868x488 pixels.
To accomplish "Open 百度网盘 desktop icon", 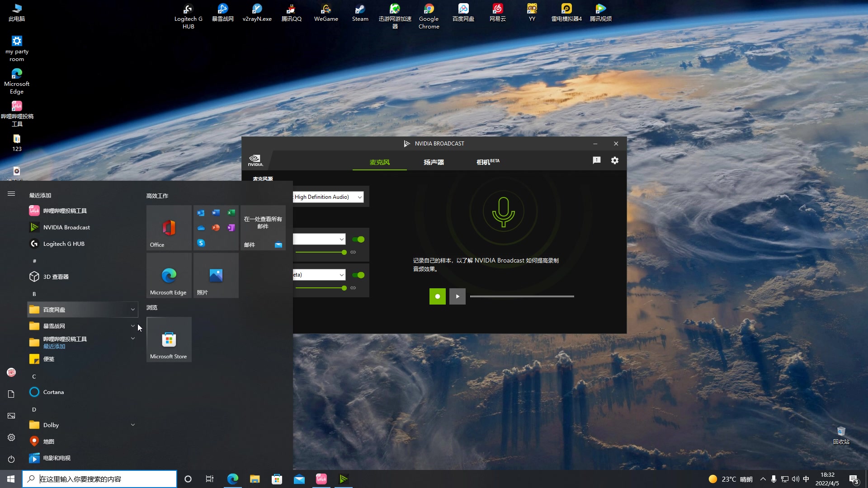I will (463, 13).
